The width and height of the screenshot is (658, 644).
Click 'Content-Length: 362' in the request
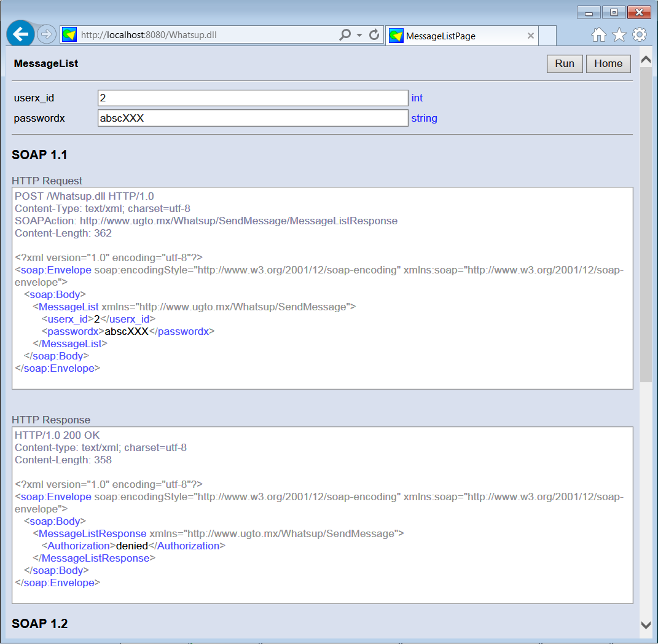pyautogui.click(x=63, y=233)
